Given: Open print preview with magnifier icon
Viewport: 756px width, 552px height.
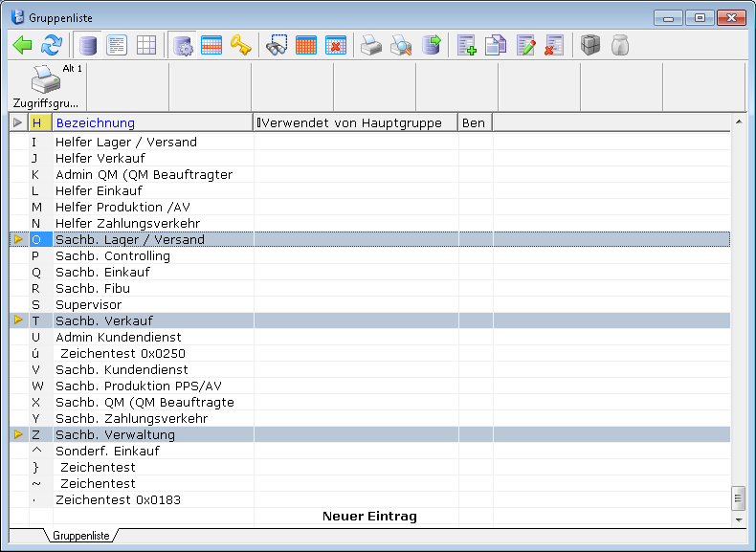Looking at the screenshot, I should pyautogui.click(x=401, y=45).
